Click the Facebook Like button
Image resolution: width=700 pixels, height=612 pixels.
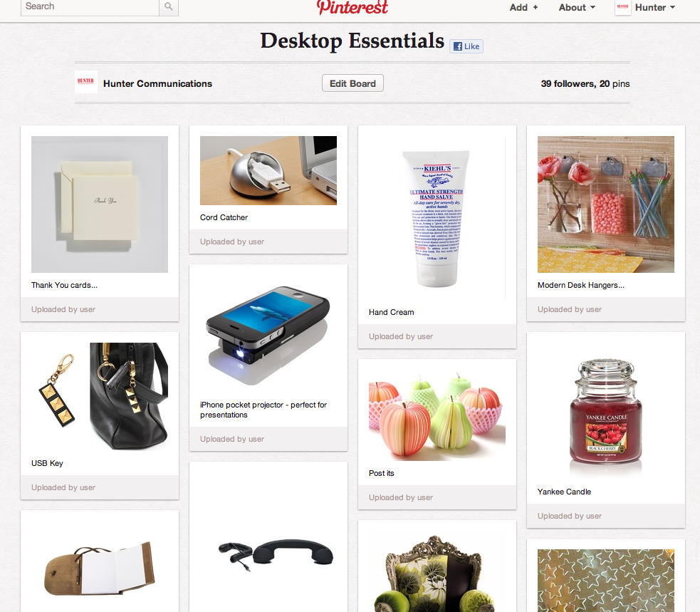(466, 46)
